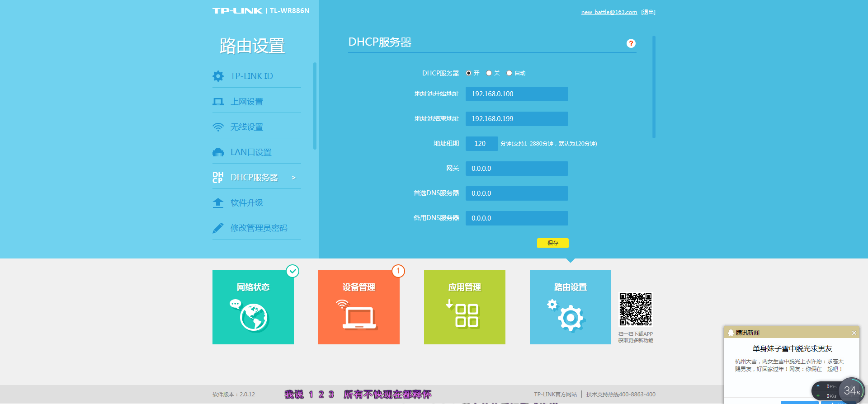
Task: Click the green checkmark badge on 网络状态
Action: point(293,271)
